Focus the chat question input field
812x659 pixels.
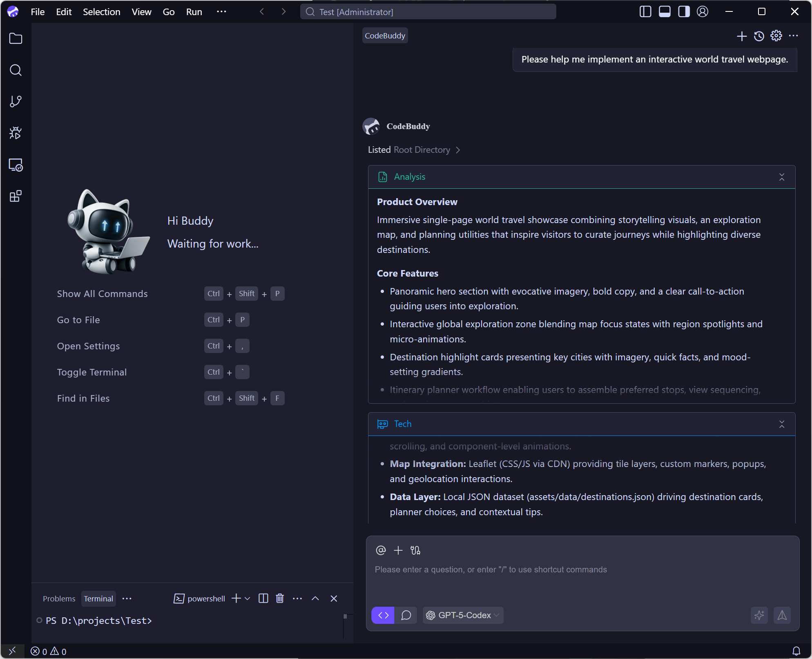(572, 570)
